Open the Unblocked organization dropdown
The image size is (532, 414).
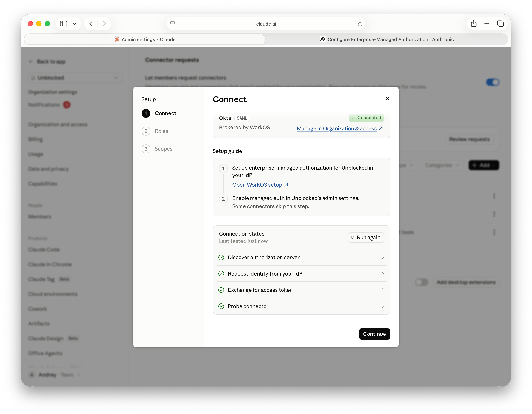76,78
